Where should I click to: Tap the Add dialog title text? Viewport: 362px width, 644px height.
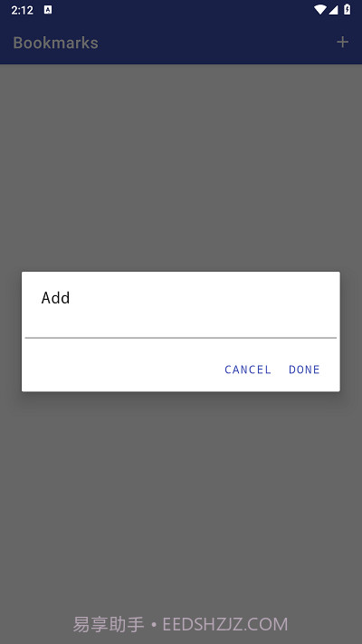[x=55, y=298]
